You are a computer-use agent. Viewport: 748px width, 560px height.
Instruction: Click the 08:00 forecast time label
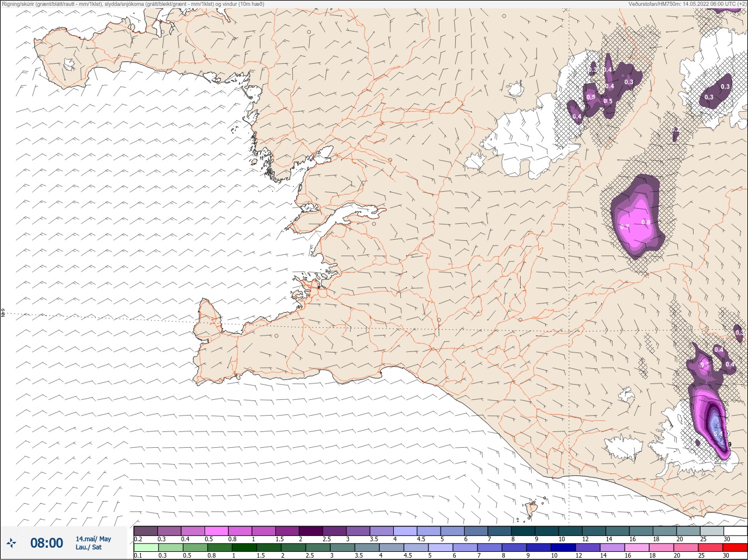coord(47,543)
